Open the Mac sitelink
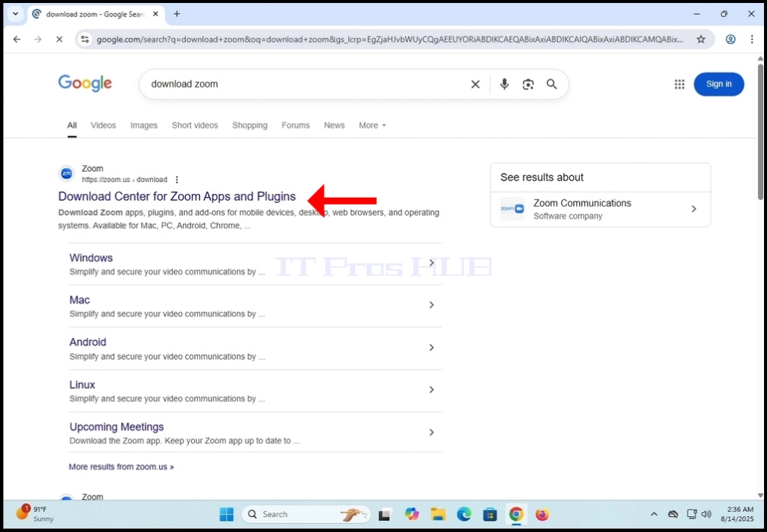The width and height of the screenshot is (767, 532). pos(80,300)
